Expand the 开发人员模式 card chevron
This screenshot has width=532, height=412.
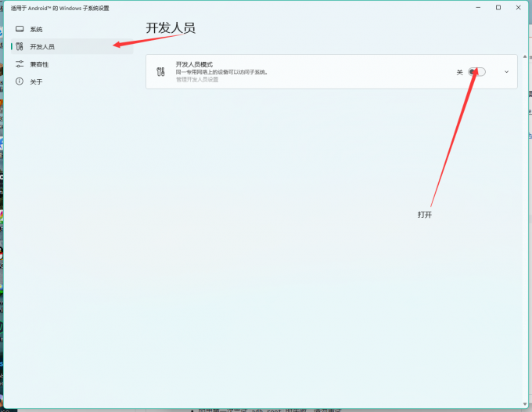(506, 71)
